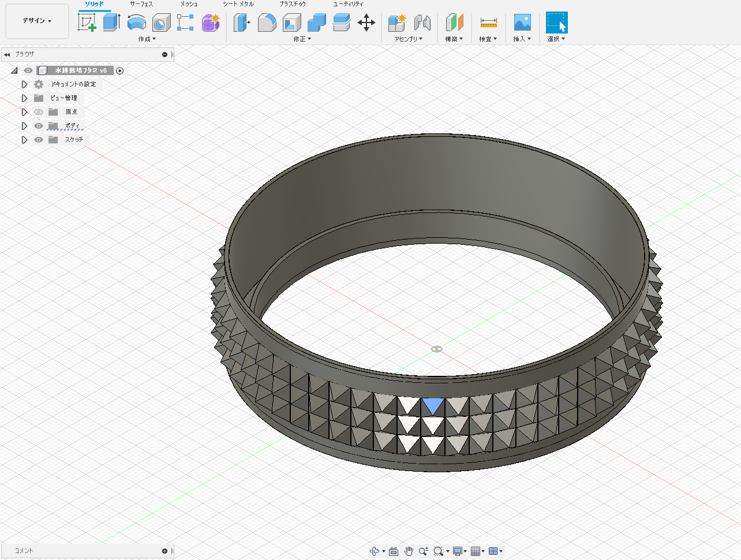
Task: Activate the Pan hand tool
Action: (x=409, y=551)
